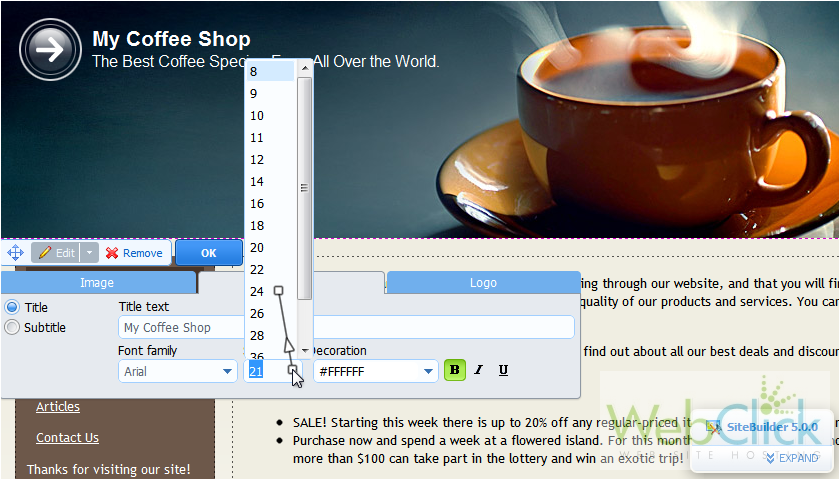This screenshot has height=480, width=840.
Task: Open the Edit button dropdown arrow
Action: 89,252
